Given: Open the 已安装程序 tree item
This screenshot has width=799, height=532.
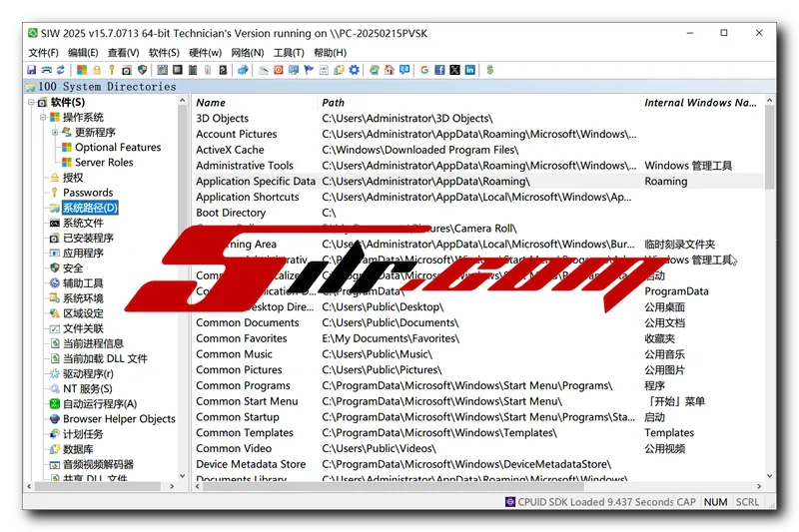Looking at the screenshot, I should [88, 238].
